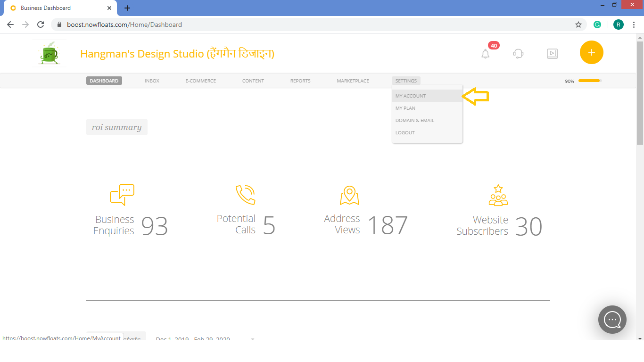Open the notifications bell icon
The width and height of the screenshot is (644, 362).
pyautogui.click(x=485, y=54)
